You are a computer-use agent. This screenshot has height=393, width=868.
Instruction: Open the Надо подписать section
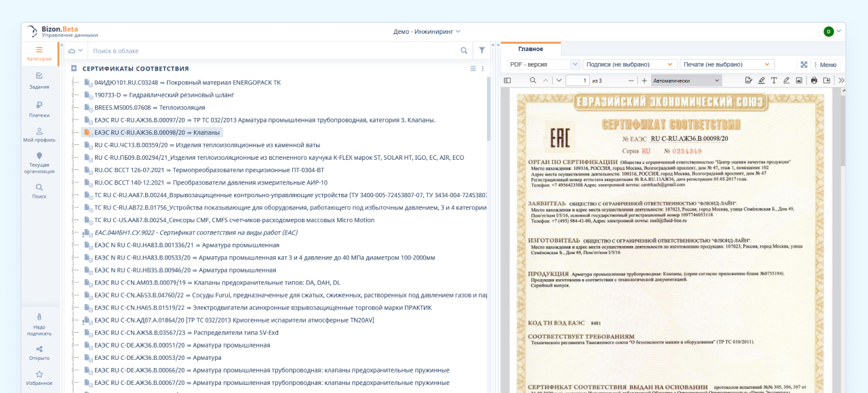point(39,325)
